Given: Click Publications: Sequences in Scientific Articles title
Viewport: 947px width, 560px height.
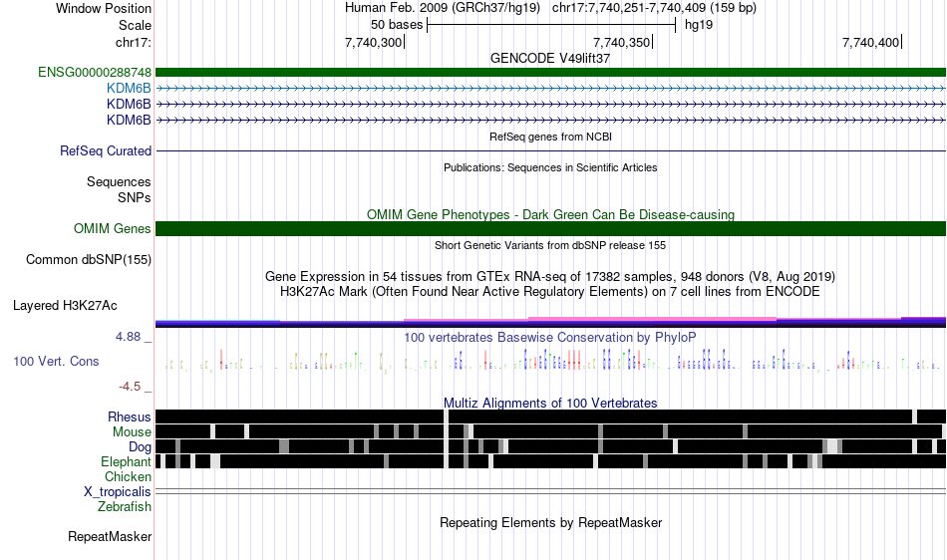Looking at the screenshot, I should tap(550, 167).
